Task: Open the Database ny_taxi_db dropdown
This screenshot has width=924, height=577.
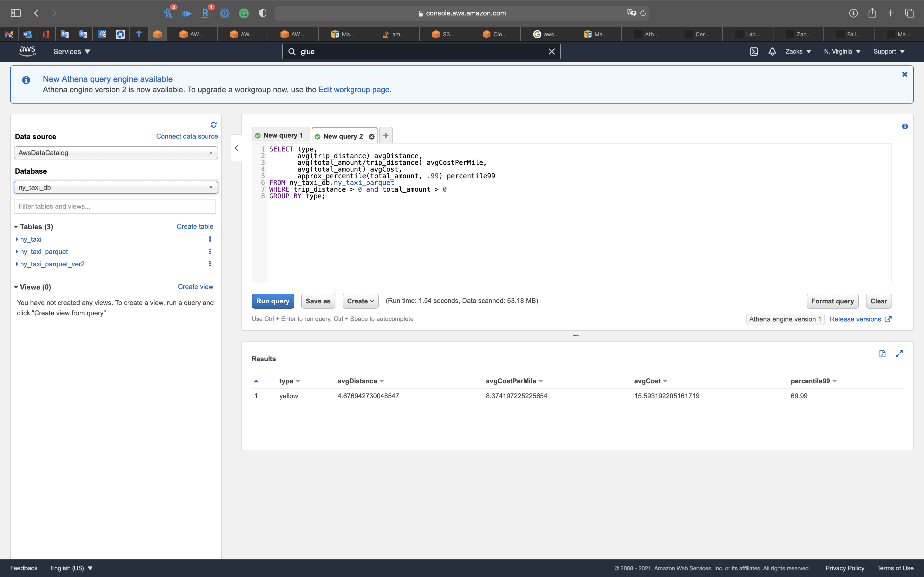Action: (x=116, y=187)
